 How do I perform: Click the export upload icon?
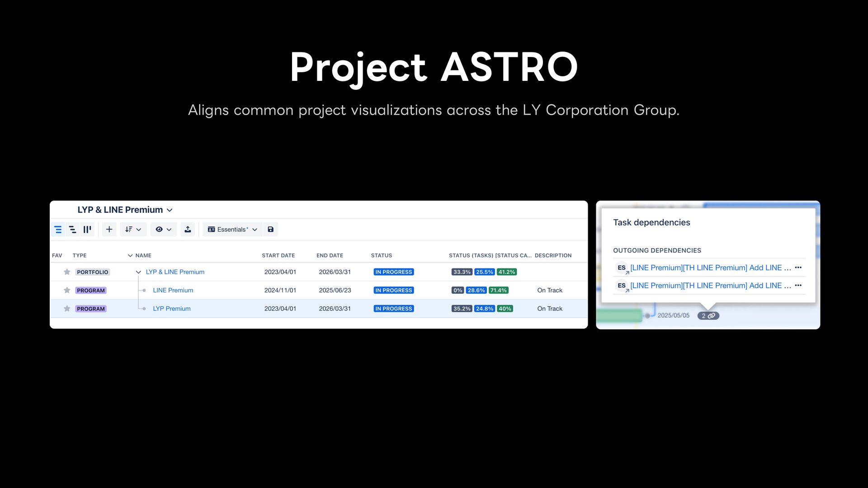(x=188, y=230)
